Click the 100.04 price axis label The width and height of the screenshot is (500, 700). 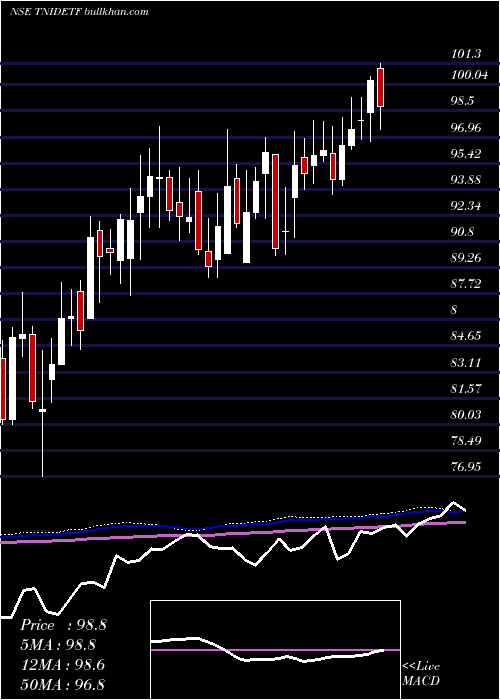coord(469,75)
